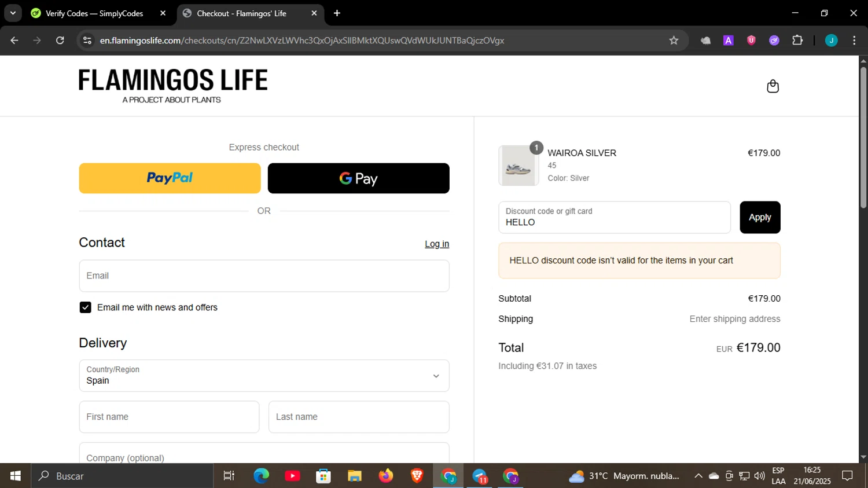Open a new browser tab
Image resolution: width=868 pixels, height=488 pixels.
pyautogui.click(x=337, y=13)
